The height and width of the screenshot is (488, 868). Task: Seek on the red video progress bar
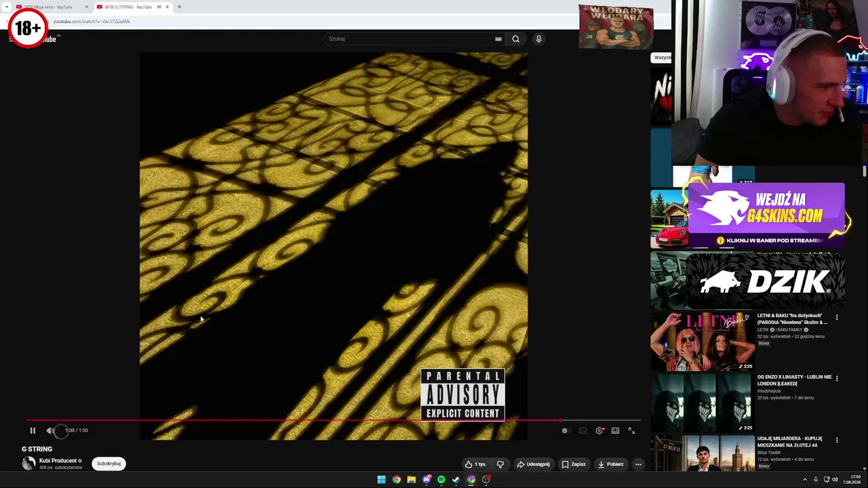334,420
